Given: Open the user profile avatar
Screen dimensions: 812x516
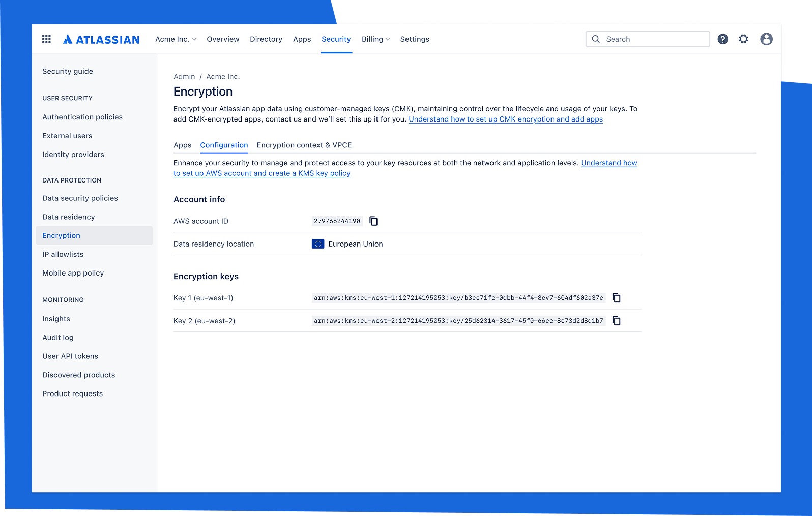Looking at the screenshot, I should pyautogui.click(x=766, y=39).
